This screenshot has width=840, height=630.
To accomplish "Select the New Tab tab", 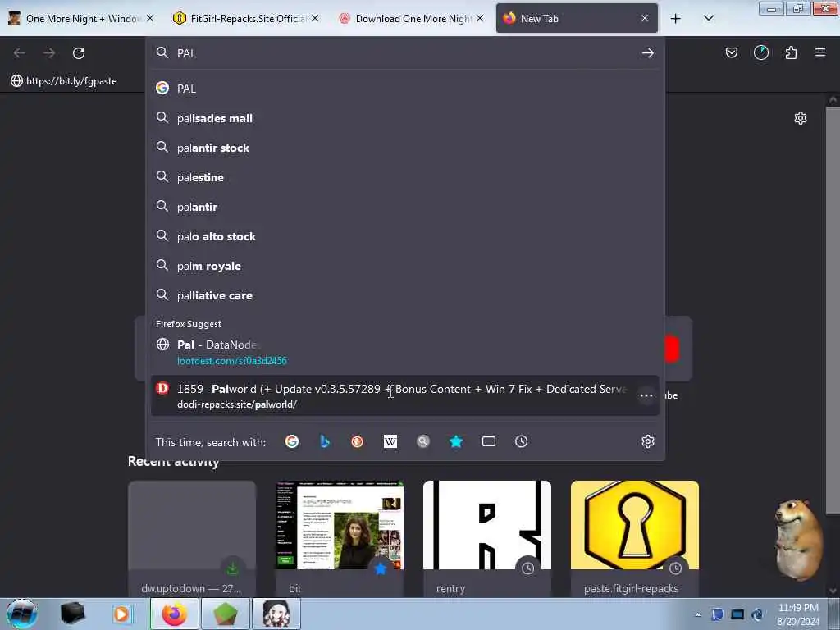I will 577,19.
